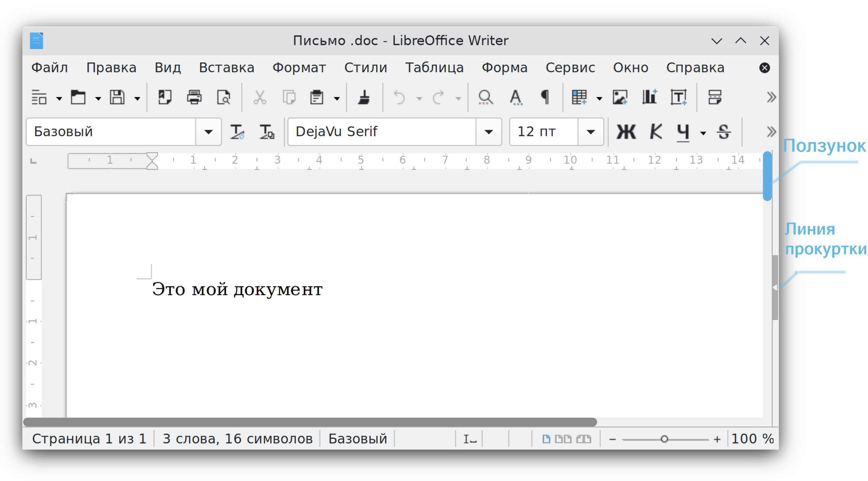Image resolution: width=868 pixels, height=481 pixels.
Task: Click the Insert Table icon
Action: coord(580,98)
